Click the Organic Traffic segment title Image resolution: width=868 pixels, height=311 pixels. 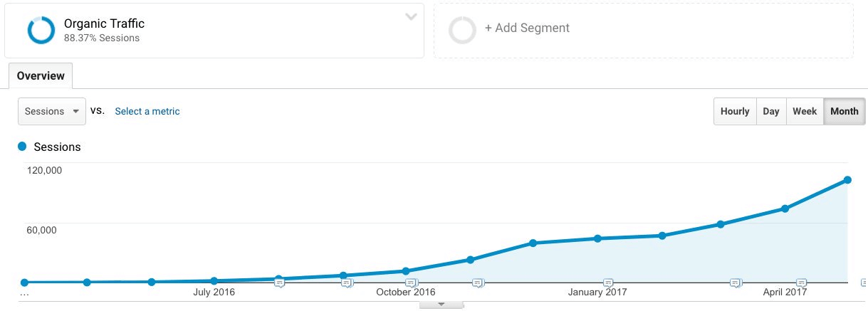click(104, 23)
